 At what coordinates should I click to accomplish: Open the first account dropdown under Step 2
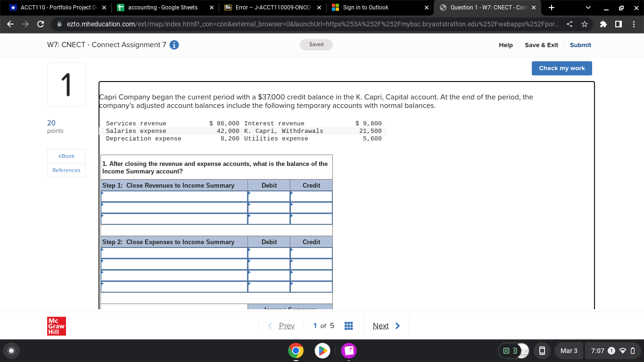174,253
